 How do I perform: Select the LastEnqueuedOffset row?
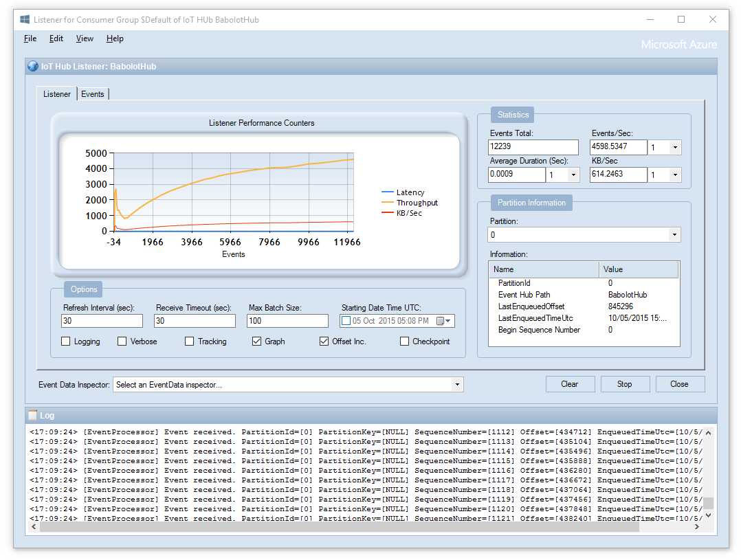(x=584, y=306)
